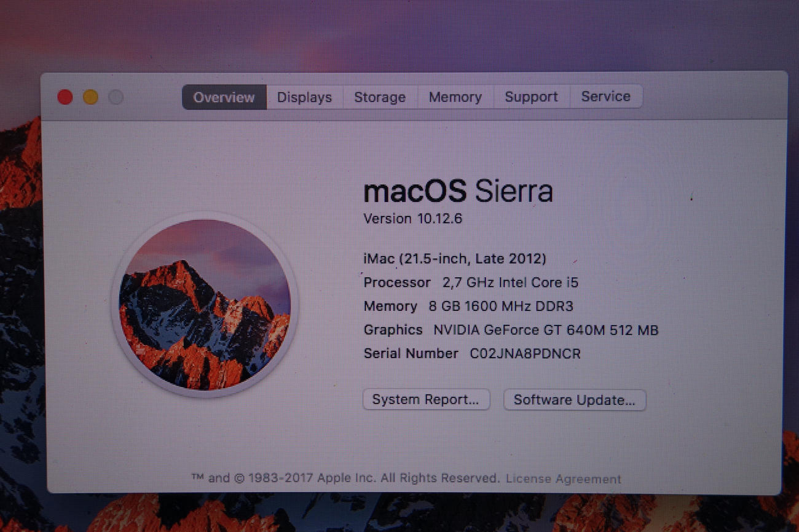Click the graphics value NVIDIA GeForce GT 640M

click(x=546, y=330)
